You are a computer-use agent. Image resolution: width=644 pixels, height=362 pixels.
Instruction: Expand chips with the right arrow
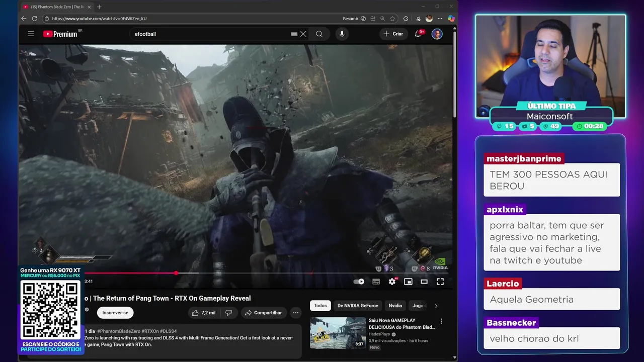[x=436, y=306]
